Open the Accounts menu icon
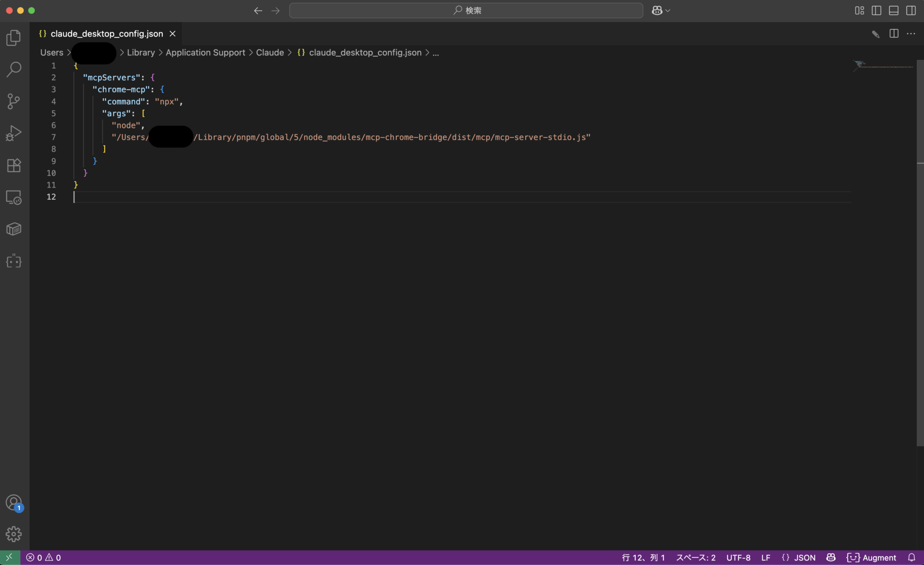 [14, 502]
